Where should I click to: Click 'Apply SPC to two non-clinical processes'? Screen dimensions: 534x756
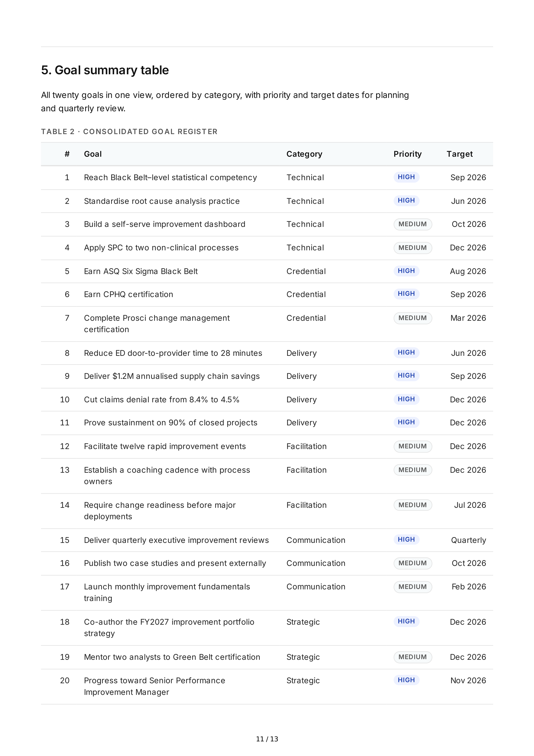coord(161,248)
